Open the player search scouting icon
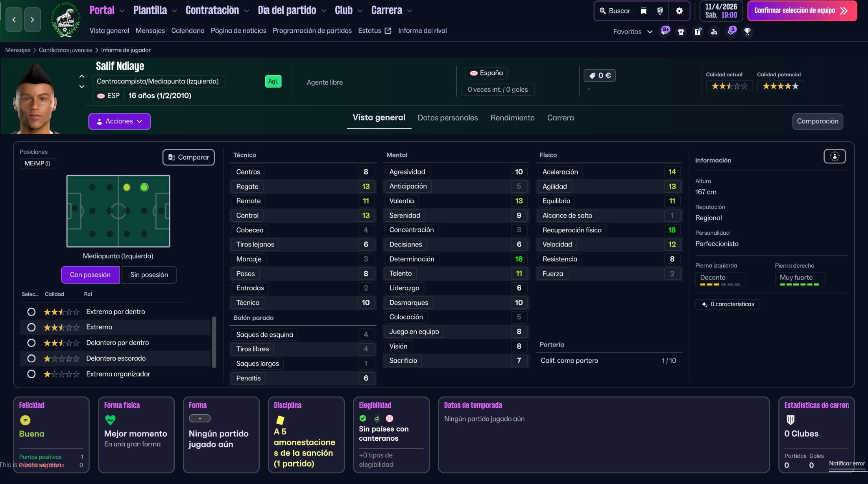This screenshot has height=484, width=868. [714, 32]
